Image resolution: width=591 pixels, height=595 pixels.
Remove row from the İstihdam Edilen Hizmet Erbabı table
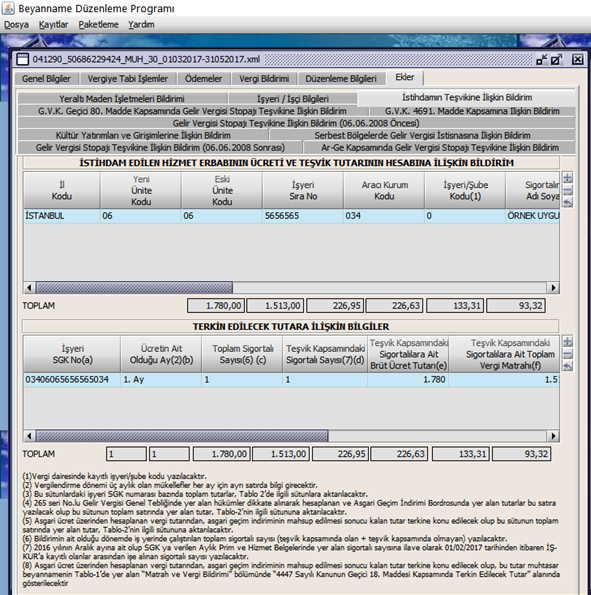567,190
